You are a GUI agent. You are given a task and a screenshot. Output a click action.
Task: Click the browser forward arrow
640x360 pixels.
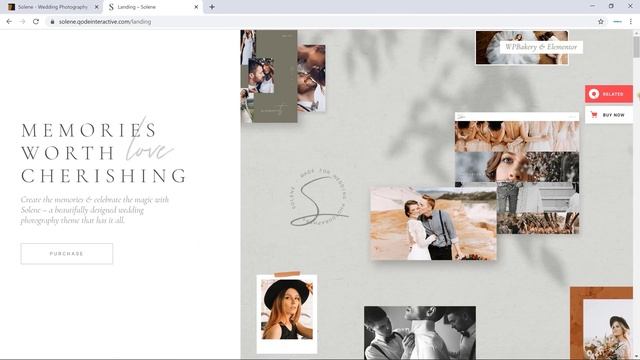22,22
